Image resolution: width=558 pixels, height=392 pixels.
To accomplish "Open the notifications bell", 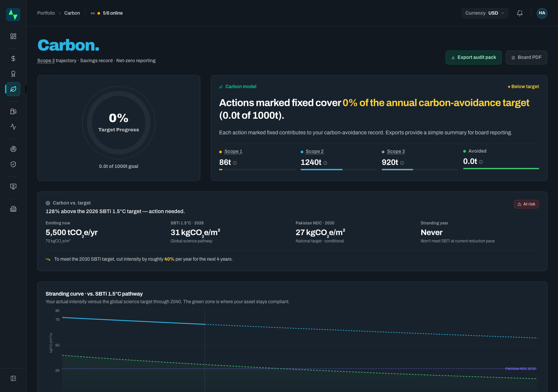I will (520, 13).
